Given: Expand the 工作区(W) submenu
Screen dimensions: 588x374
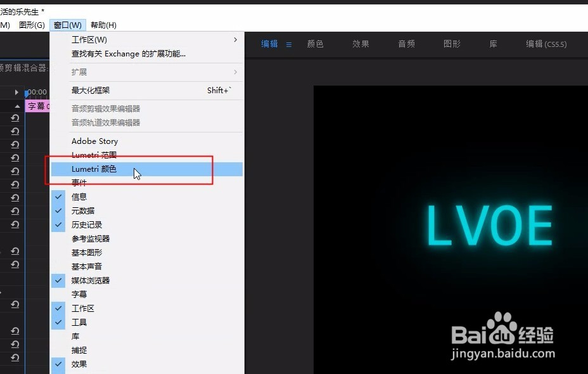Looking at the screenshot, I should click(x=95, y=39).
